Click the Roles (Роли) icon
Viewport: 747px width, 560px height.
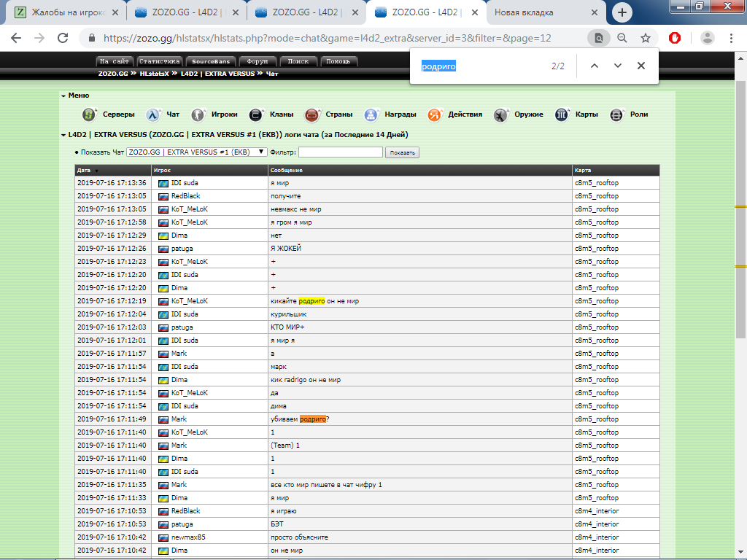(x=617, y=114)
